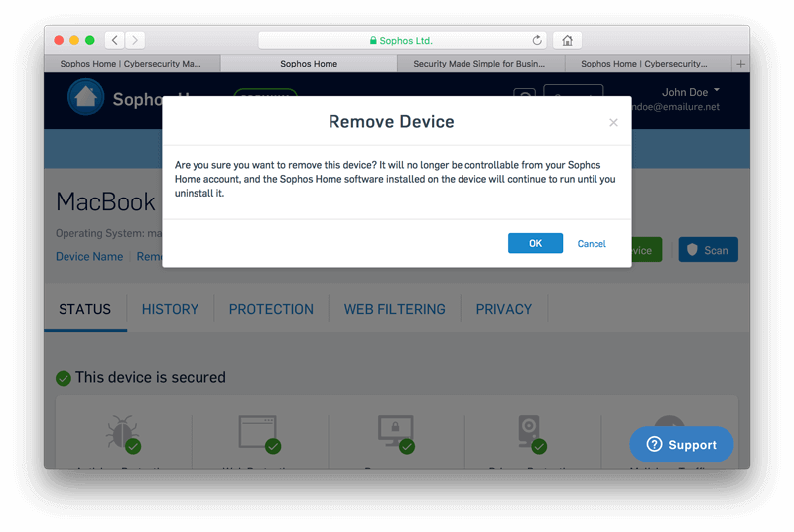Viewport: 794px width, 532px height.
Task: Click the Sophos Ltd. padlock icon
Action: tap(373, 40)
